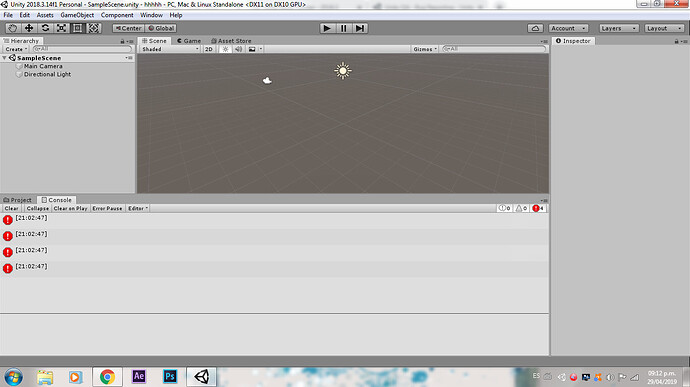Open the Layers dropdown
The image size is (690, 387).
[x=619, y=28]
